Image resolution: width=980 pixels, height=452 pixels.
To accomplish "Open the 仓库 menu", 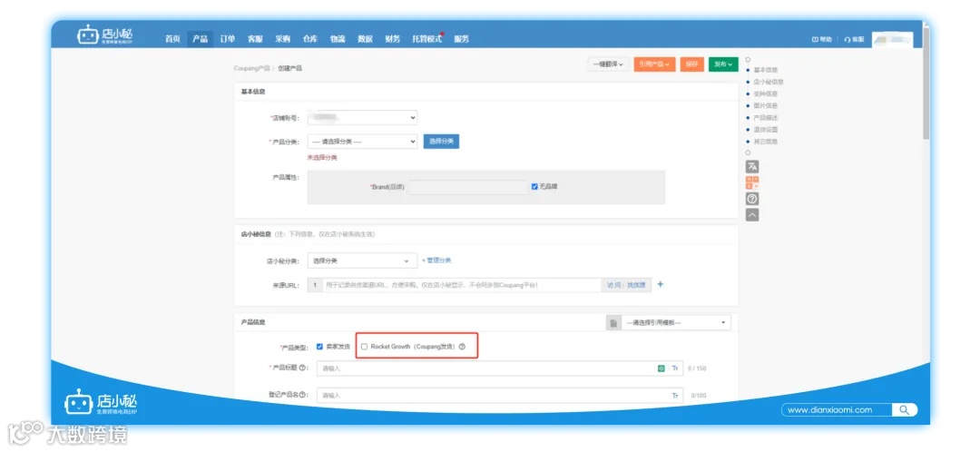I will (310, 39).
